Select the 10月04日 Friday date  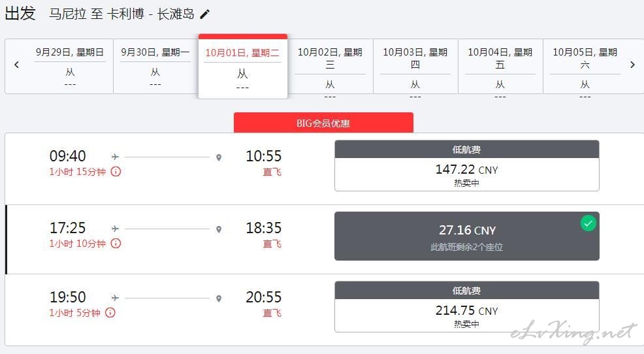click(500, 66)
